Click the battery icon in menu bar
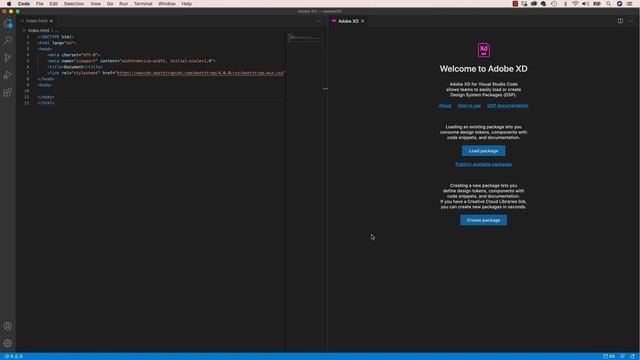The image size is (640, 360). pos(597,4)
